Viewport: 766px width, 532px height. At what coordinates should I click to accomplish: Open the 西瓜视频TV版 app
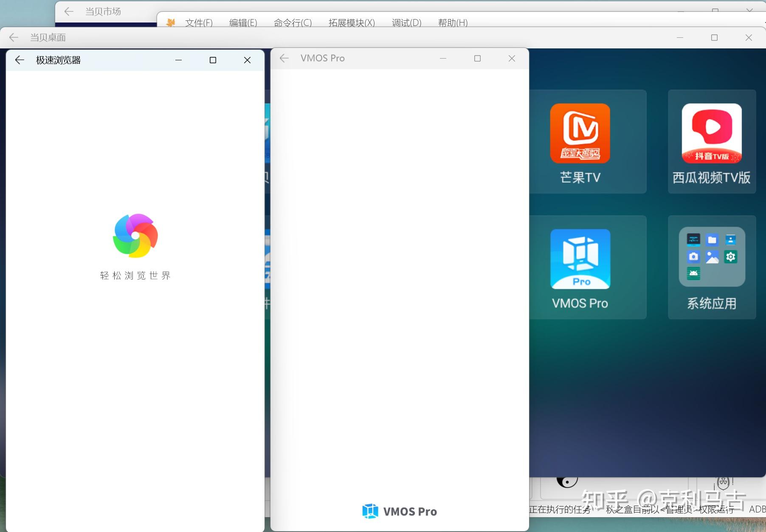tap(712, 142)
